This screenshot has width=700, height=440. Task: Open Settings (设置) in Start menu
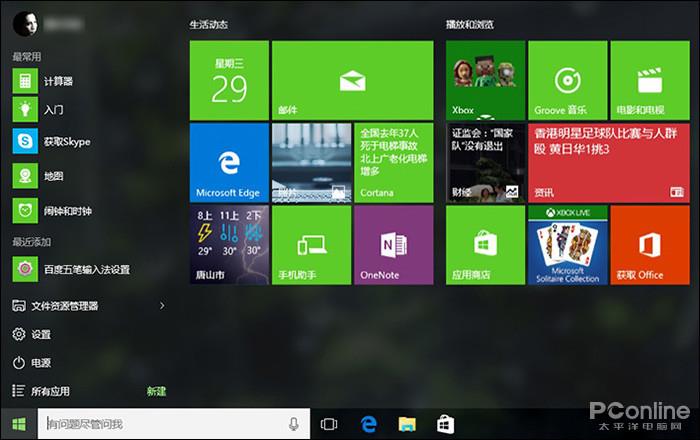pyautogui.click(x=40, y=334)
